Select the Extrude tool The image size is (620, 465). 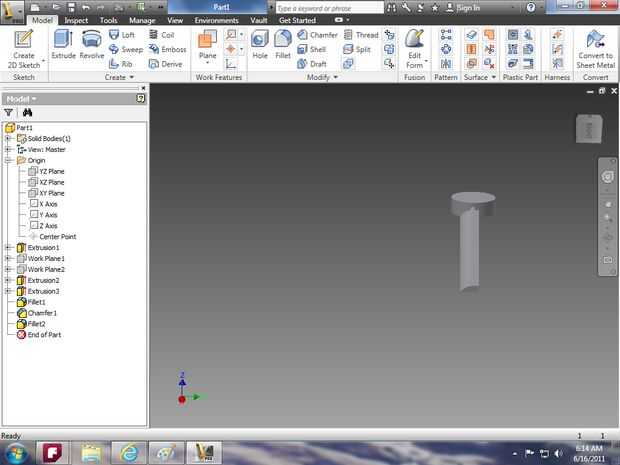[63, 44]
